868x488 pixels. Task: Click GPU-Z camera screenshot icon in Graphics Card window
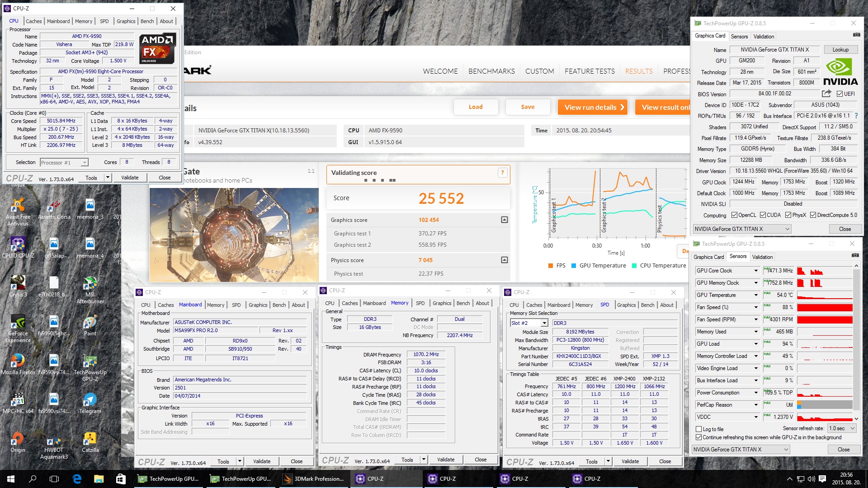coord(856,35)
